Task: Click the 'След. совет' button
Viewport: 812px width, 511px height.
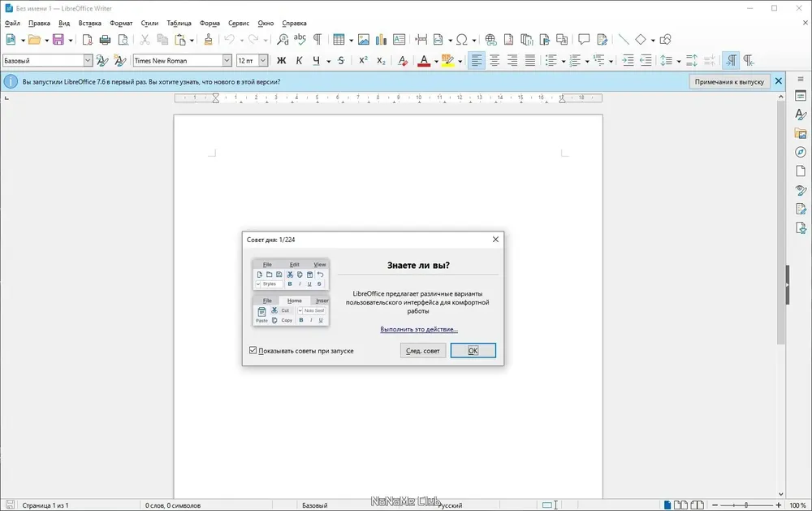Action: pyautogui.click(x=422, y=351)
